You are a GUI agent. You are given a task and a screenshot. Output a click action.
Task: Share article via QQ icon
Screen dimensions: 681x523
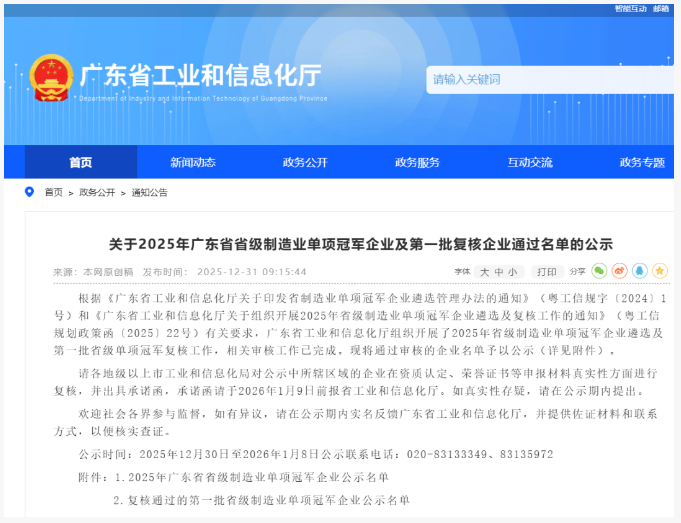[x=639, y=271]
